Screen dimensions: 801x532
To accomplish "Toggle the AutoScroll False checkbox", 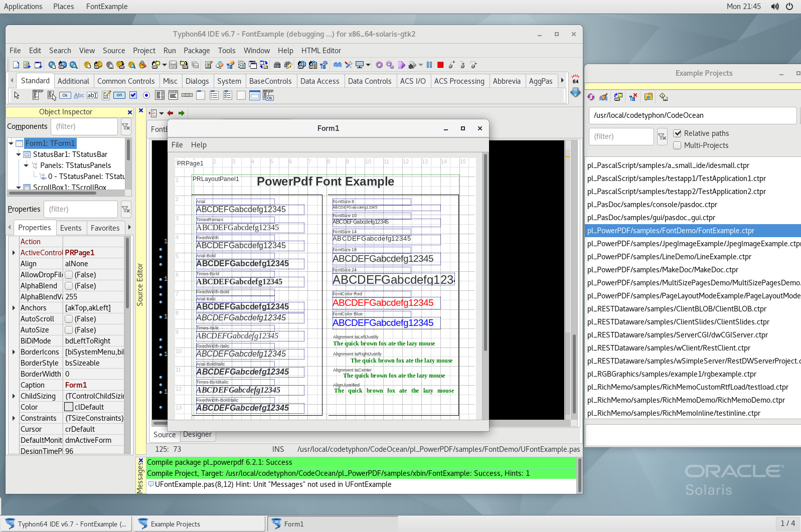I will click(x=69, y=319).
